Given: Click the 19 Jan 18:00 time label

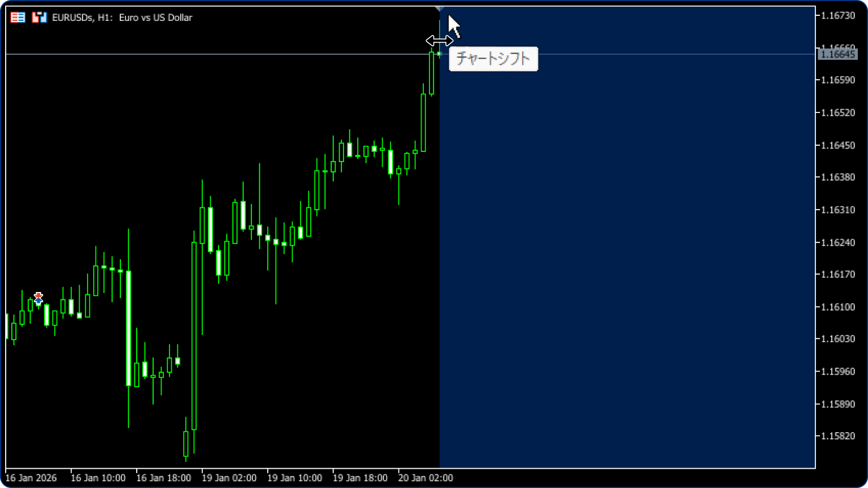Looking at the screenshot, I should pyautogui.click(x=360, y=478).
